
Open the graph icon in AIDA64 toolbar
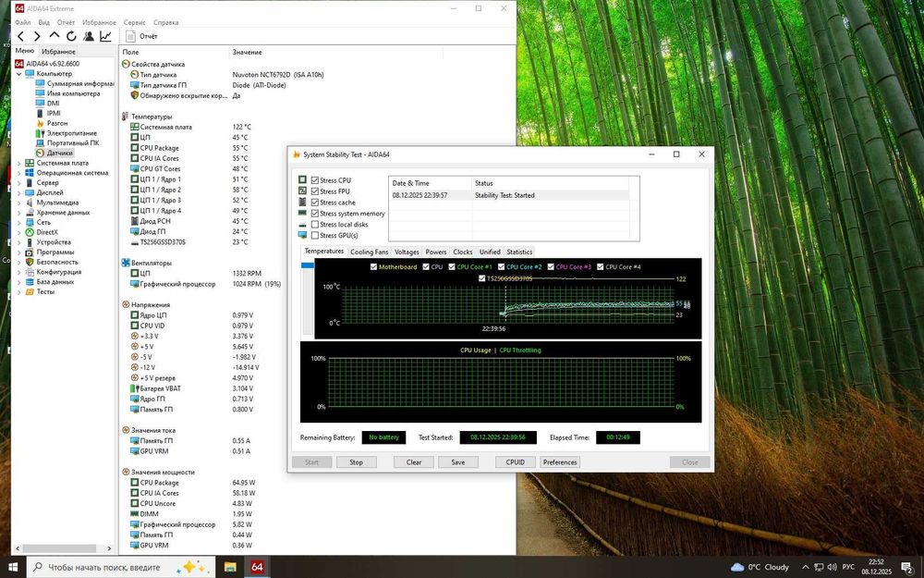tap(105, 37)
